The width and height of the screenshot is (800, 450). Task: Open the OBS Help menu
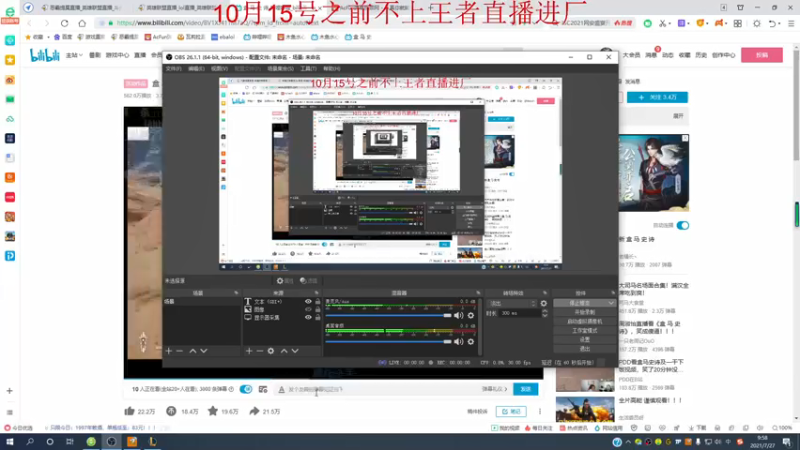332,68
